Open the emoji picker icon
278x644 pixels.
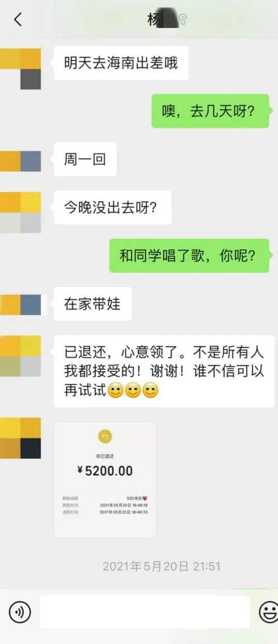(269, 612)
